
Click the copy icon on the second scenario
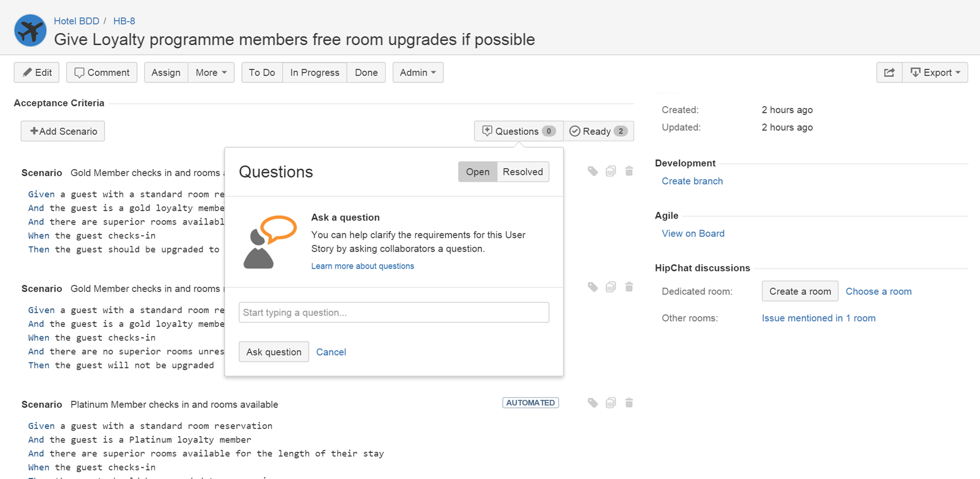point(611,287)
